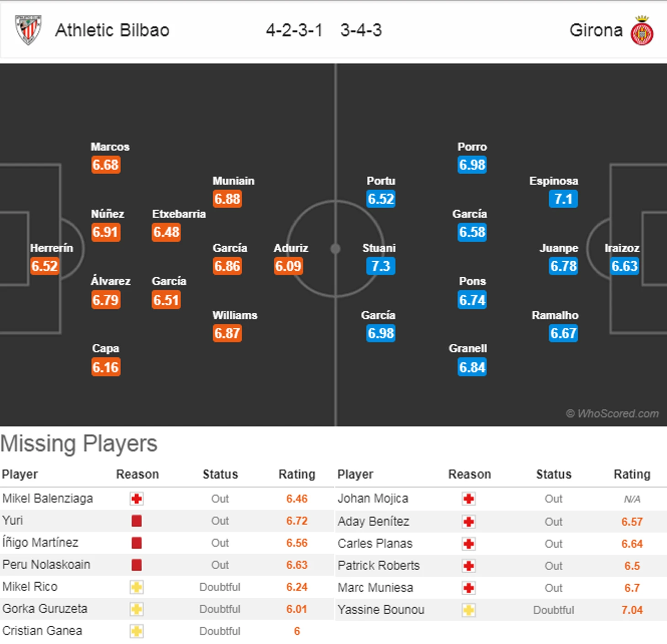This screenshot has width=667, height=644.
Task: Click Yassine Bounou's yellow doubtful icon
Action: pyautogui.click(x=468, y=610)
